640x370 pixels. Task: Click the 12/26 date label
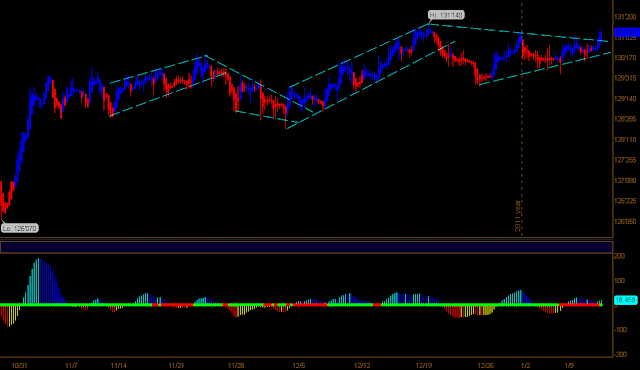[486, 366]
